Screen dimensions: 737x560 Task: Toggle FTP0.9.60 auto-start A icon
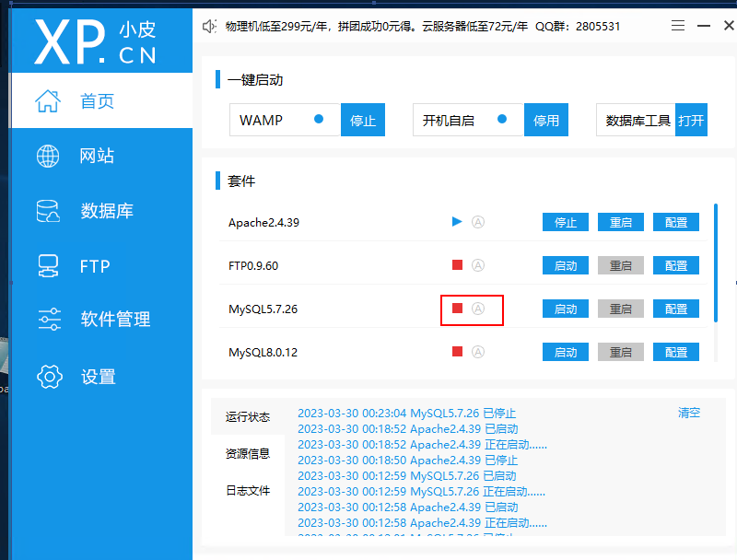(478, 265)
